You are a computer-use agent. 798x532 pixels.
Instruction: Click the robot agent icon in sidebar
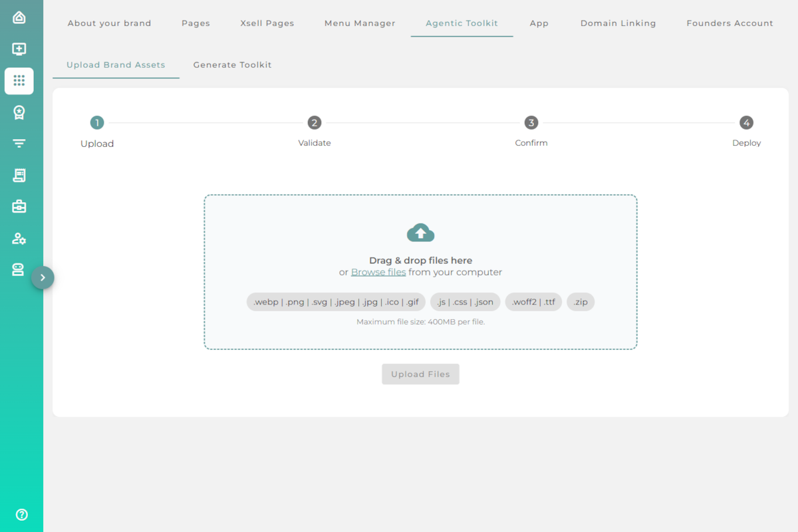pos(18,269)
